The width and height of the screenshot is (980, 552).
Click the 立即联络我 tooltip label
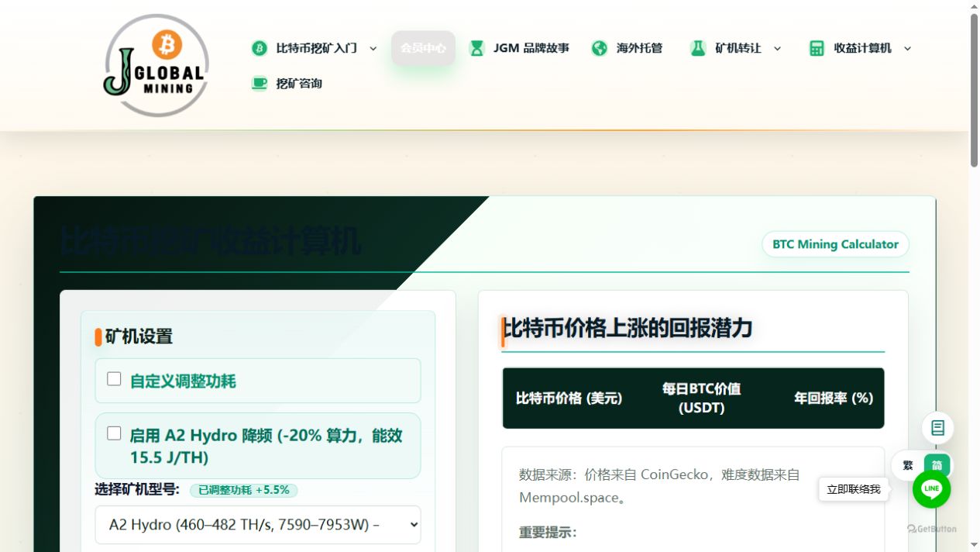coord(854,489)
